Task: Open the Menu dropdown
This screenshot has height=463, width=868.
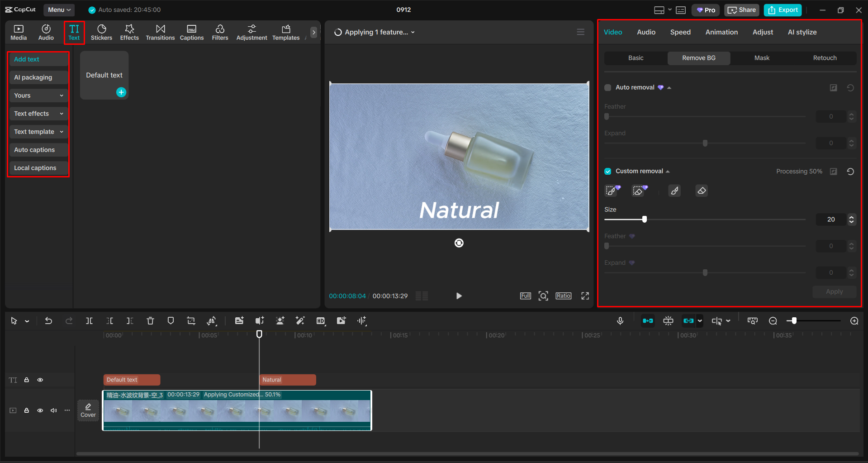Action: pyautogui.click(x=59, y=10)
